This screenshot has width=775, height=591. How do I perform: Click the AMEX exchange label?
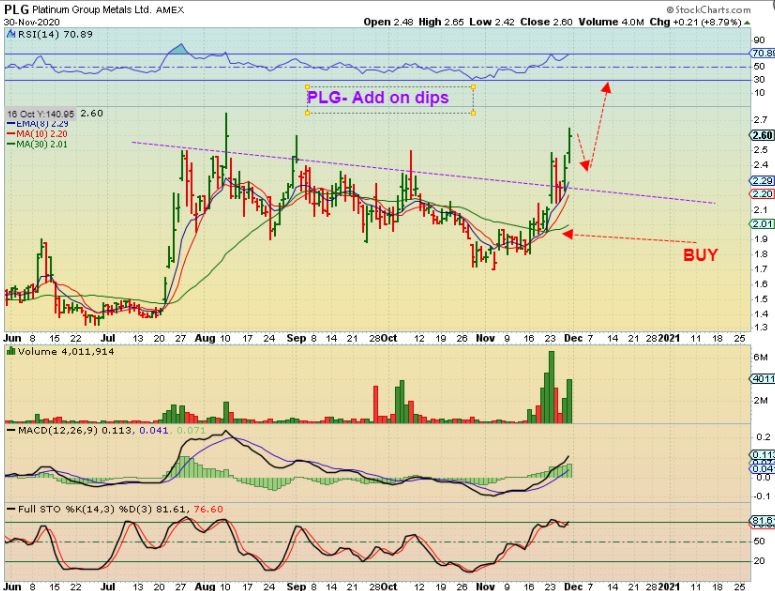click(170, 10)
